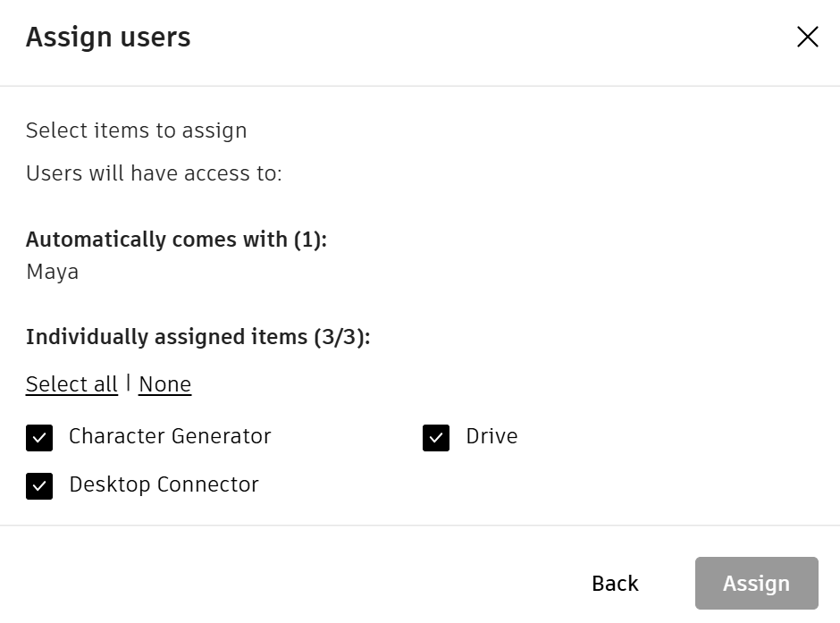Click the Automatically comes with heading
840x623 pixels.
(x=156, y=240)
